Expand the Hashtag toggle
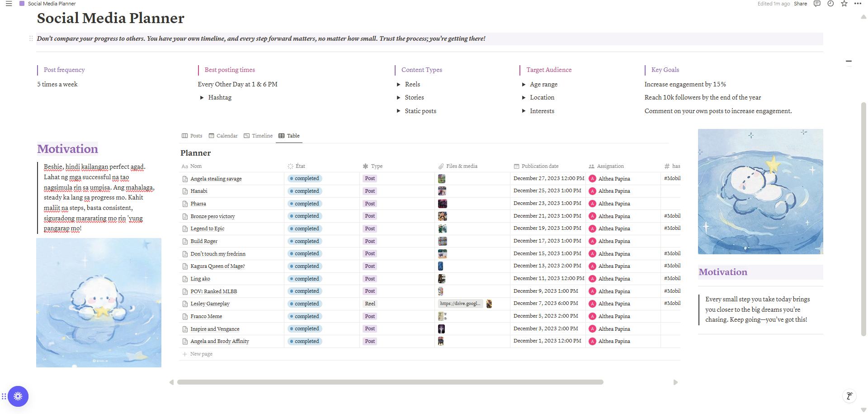Image resolution: width=868 pixels, height=414 pixels. pyautogui.click(x=202, y=98)
